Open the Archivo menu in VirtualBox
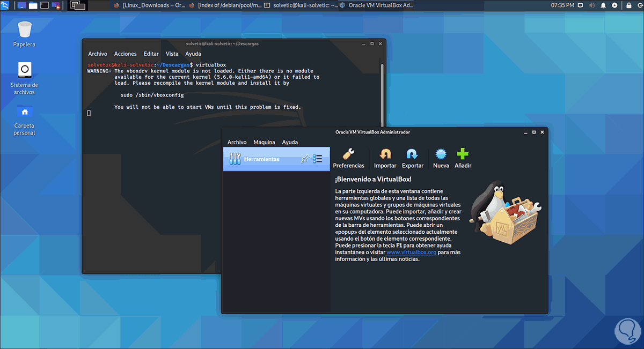The height and width of the screenshot is (349, 644). click(x=237, y=142)
